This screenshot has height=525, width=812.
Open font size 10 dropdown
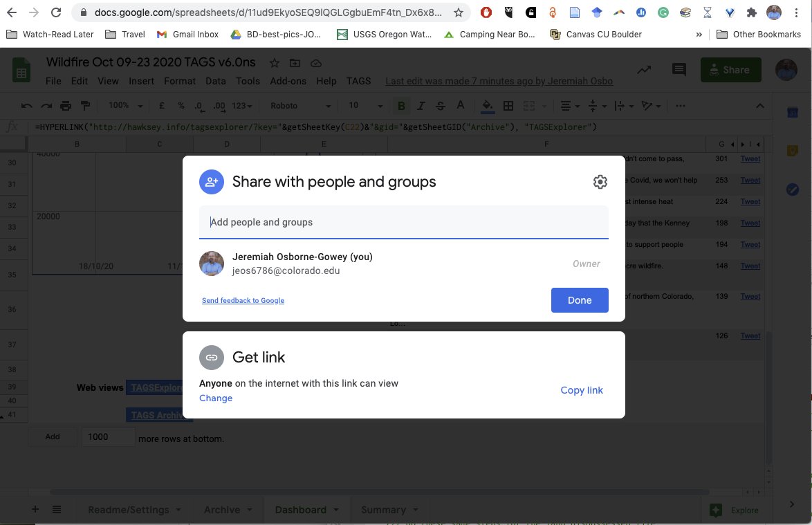click(365, 106)
